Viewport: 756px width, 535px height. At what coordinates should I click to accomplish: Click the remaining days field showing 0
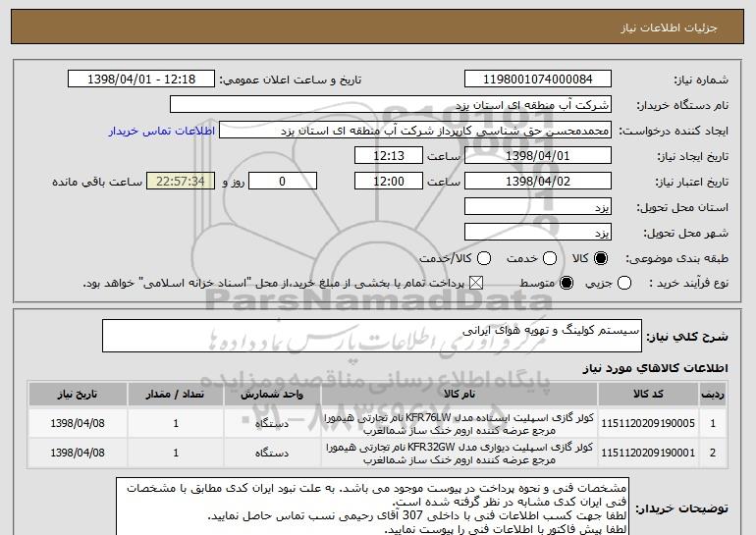tap(283, 182)
